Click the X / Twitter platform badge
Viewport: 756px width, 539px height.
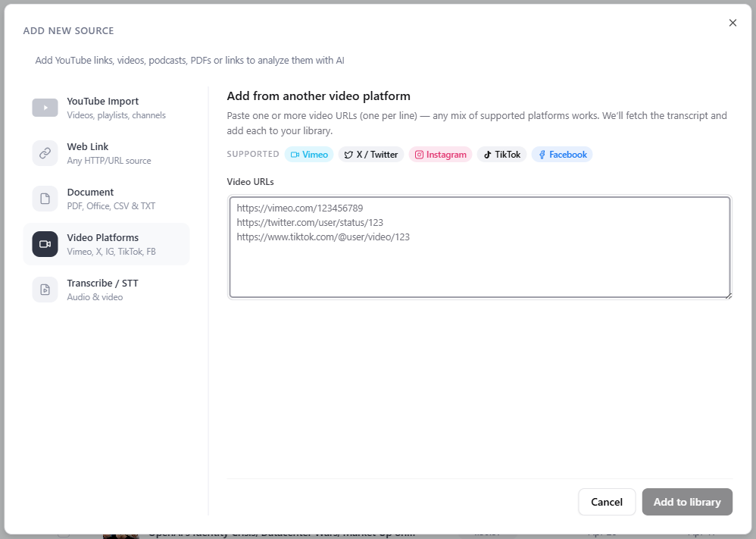pos(370,155)
